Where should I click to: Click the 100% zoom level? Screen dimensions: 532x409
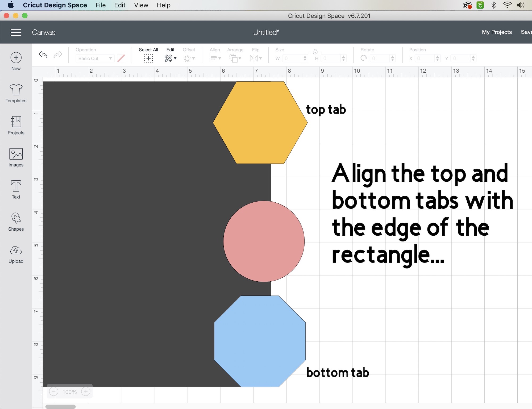tap(69, 392)
